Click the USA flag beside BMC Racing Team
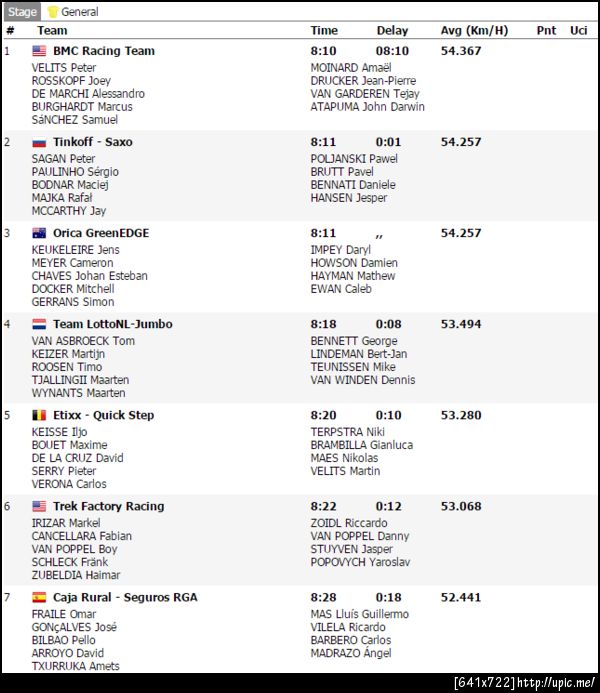Image resolution: width=600 pixels, height=693 pixels. click(x=39, y=51)
